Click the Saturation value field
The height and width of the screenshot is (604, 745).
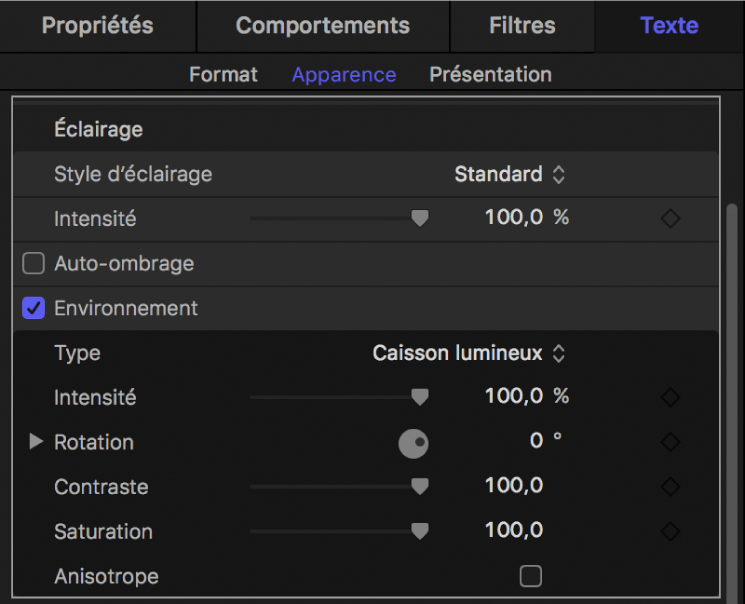[x=514, y=531]
